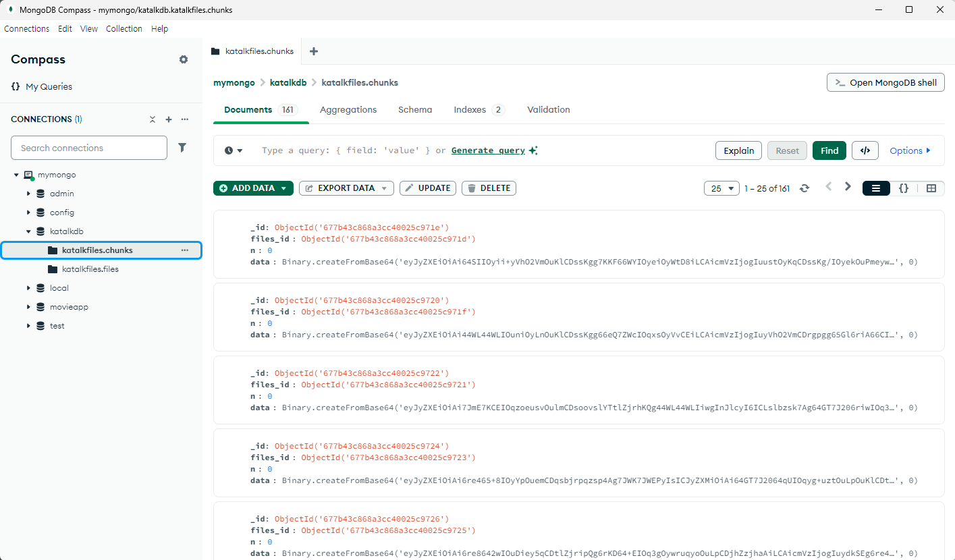Switch to the Indexes tab

(x=479, y=109)
